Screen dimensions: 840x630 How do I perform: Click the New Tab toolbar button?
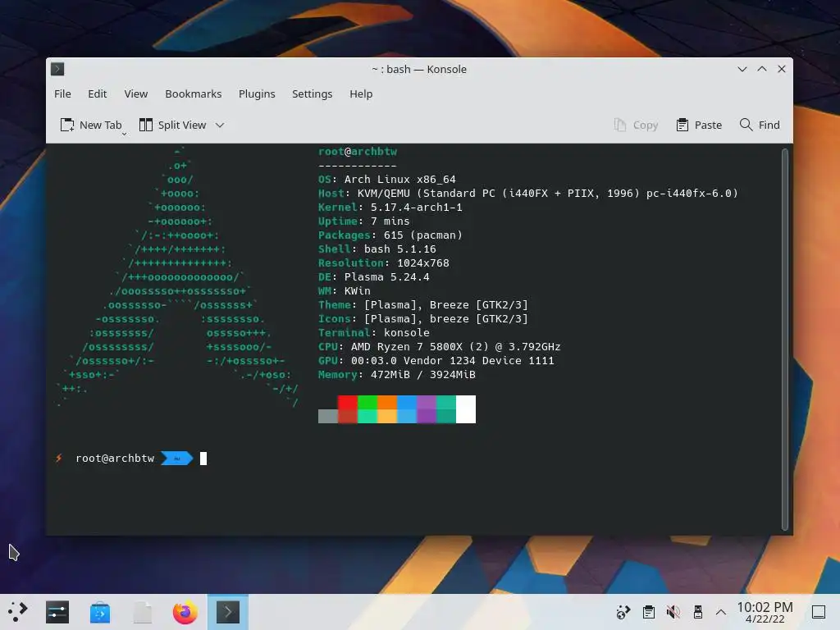(91, 125)
